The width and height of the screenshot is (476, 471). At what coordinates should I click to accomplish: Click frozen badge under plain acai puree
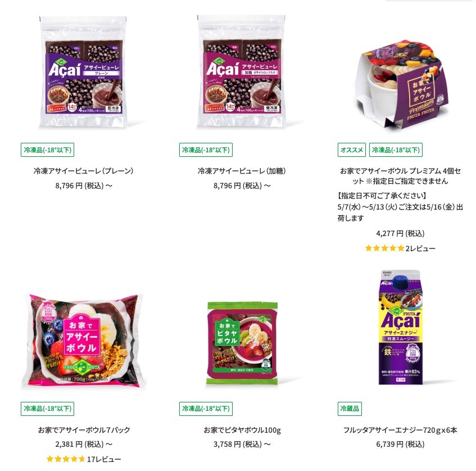[47, 150]
